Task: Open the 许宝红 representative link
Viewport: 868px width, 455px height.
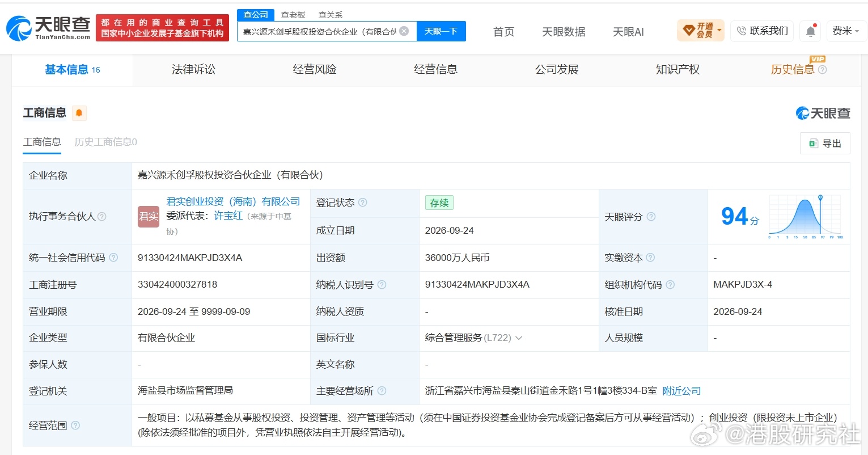Action: 228,216
